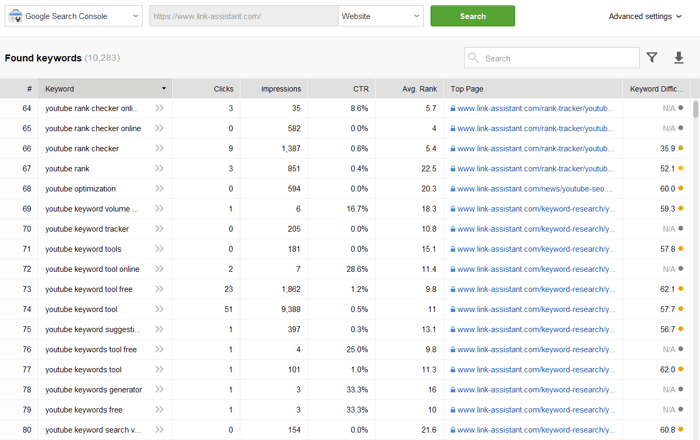Open the Website scope dropdown
Viewport: 700px width, 440px height.
(381, 16)
